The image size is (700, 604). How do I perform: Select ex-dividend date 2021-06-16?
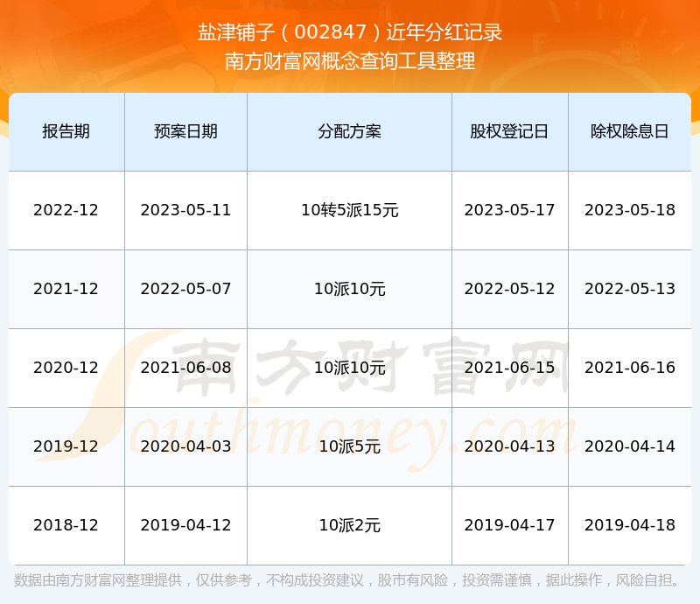(x=629, y=368)
